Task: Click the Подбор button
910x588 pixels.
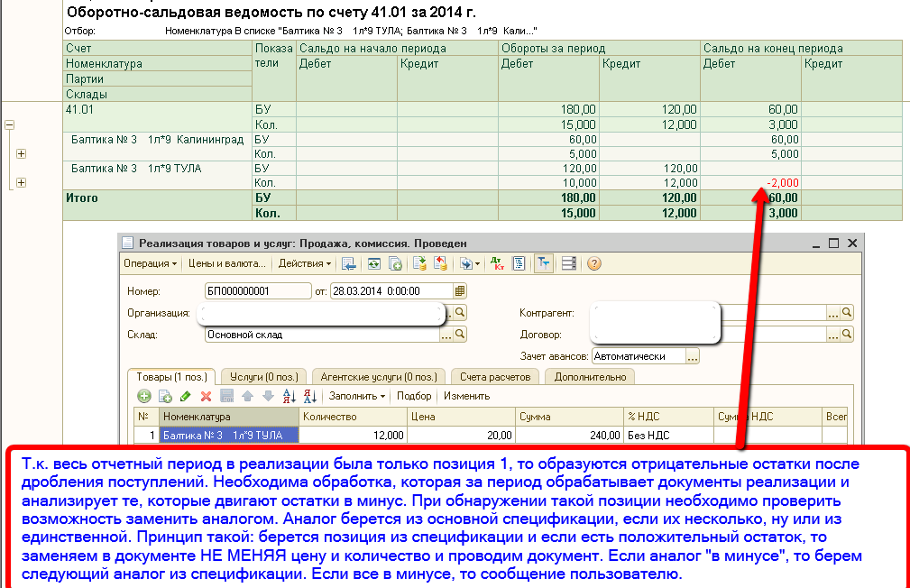Action: (x=414, y=396)
